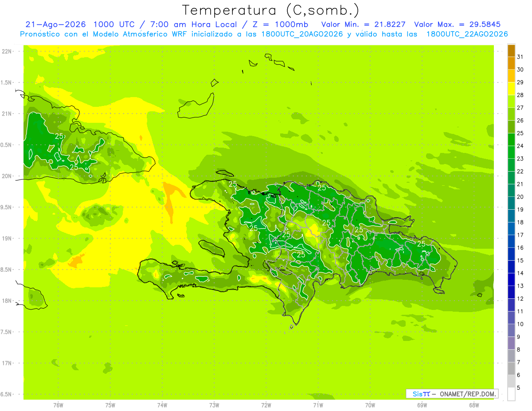Screen dimensions: 532x411
Task: Click the legend value label "25"
Action: tap(520, 133)
